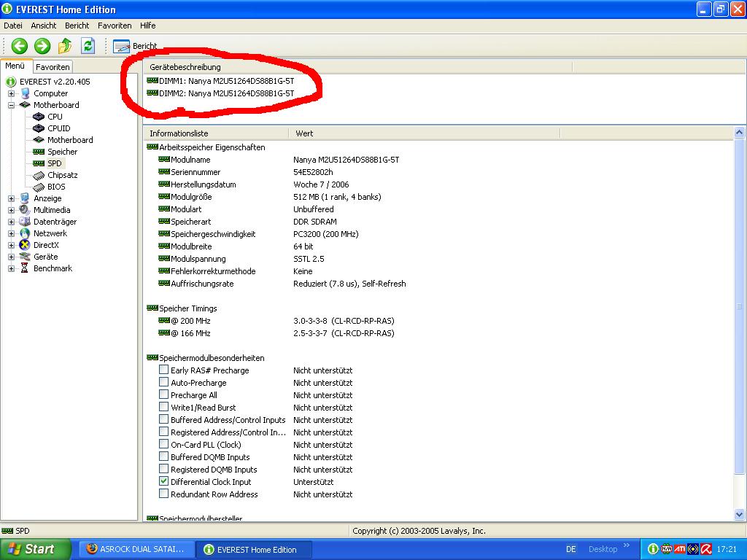
Task: Click the DIMM2 memory module icon
Action: [152, 93]
